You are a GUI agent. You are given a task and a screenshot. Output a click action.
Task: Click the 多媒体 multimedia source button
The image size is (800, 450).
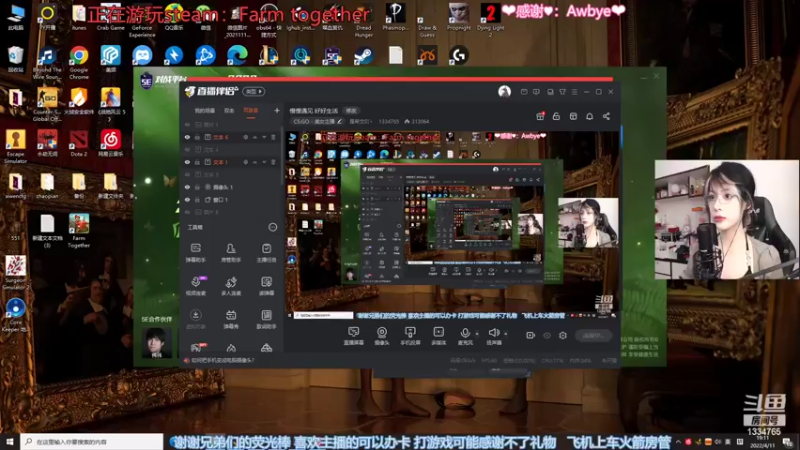(x=438, y=336)
